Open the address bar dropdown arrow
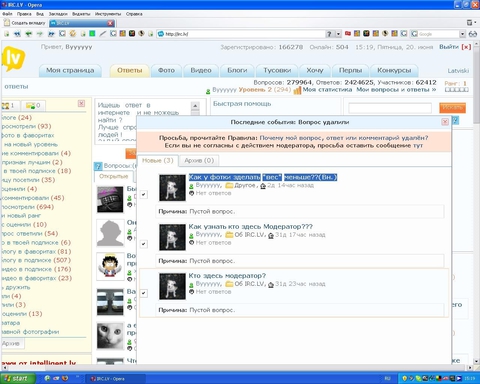This screenshot has height=384, width=480. pyautogui.click(x=338, y=34)
